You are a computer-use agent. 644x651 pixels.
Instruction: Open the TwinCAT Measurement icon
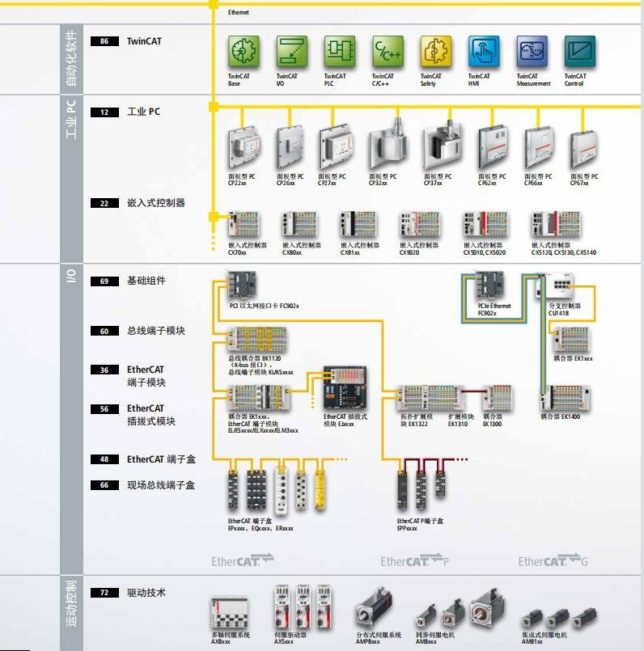tap(532, 51)
